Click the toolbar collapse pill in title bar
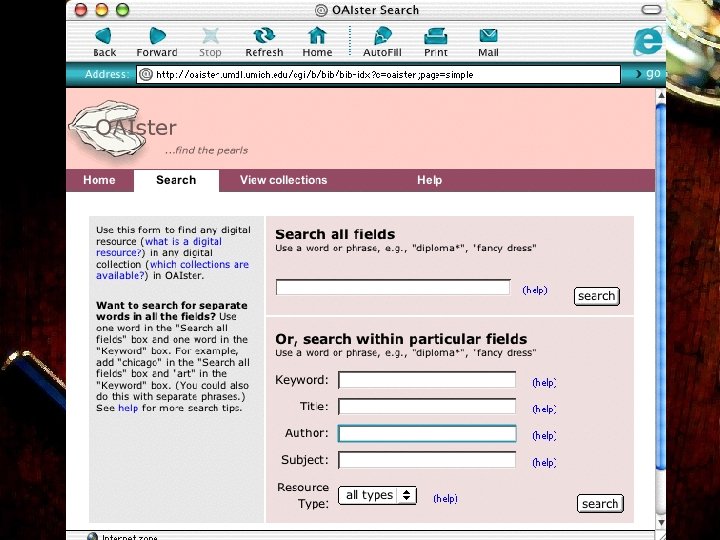Screen dimensions: 720x540 (x=651, y=10)
